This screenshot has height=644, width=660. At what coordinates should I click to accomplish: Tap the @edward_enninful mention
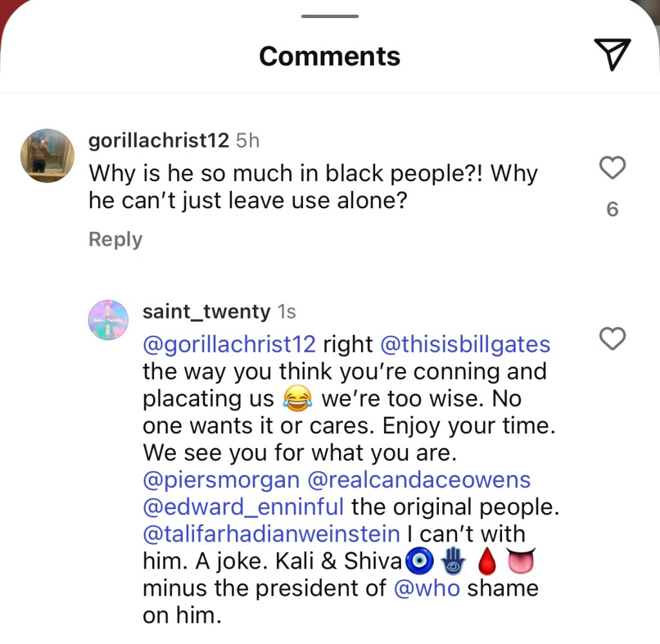click(x=243, y=507)
